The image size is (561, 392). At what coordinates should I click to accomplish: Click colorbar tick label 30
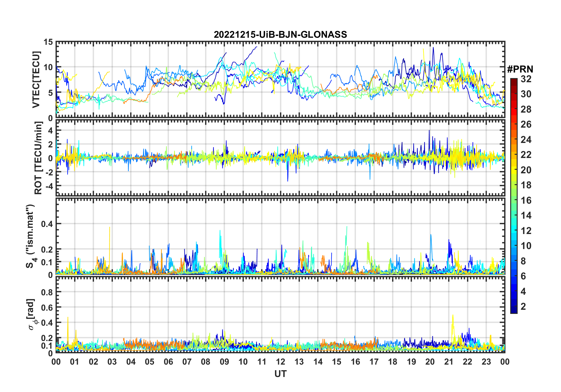tap(526, 94)
